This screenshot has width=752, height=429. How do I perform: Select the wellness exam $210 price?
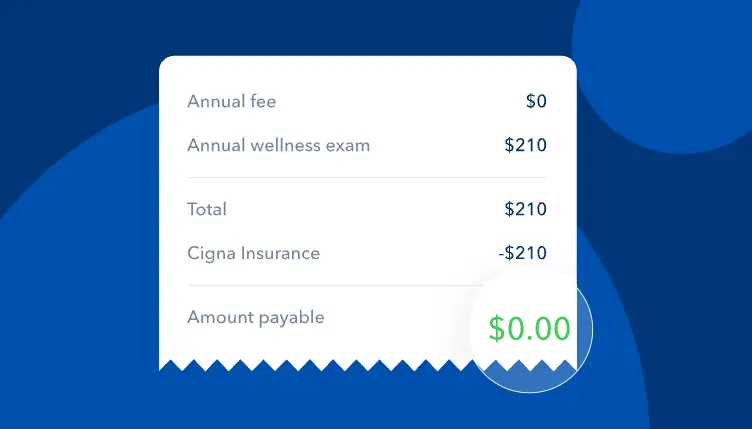[x=525, y=145]
